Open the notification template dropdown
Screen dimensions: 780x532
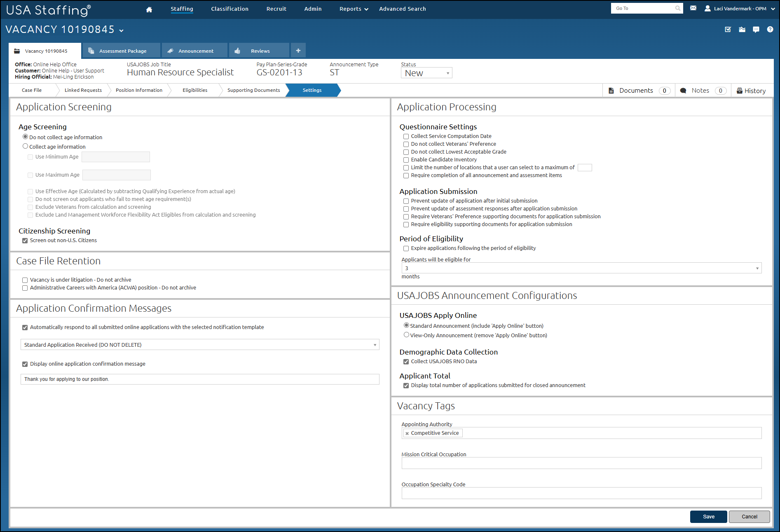(x=199, y=345)
